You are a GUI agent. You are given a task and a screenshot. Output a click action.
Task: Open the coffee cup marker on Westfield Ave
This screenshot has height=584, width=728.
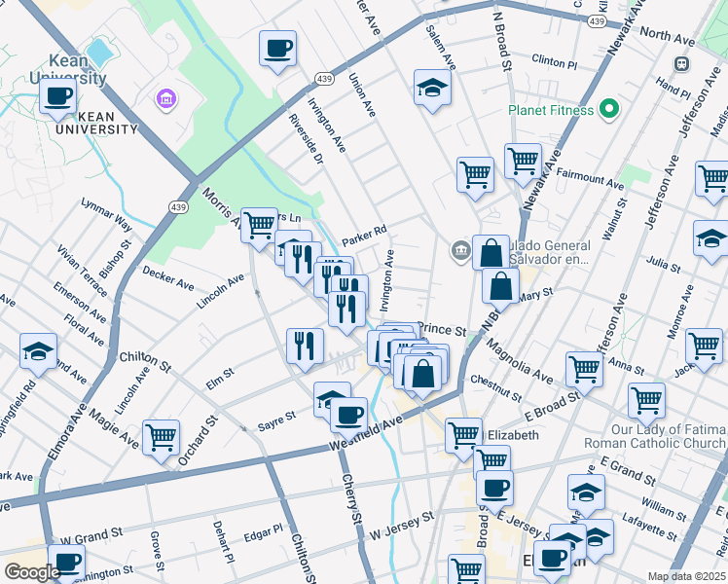point(349,417)
